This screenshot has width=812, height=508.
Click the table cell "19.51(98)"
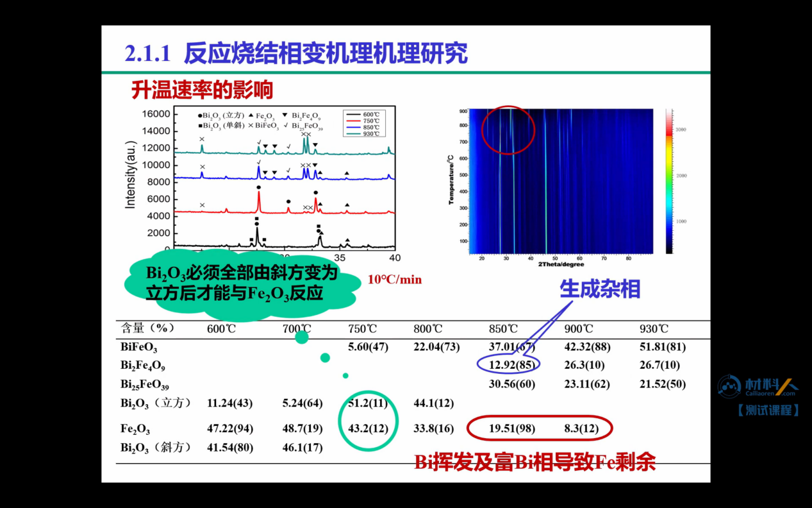pyautogui.click(x=512, y=428)
